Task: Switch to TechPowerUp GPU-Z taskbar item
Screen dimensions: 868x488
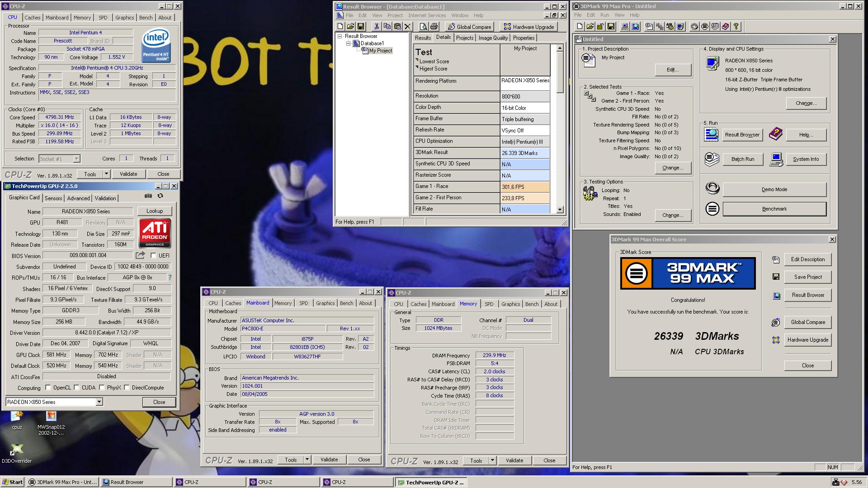Action: (x=431, y=482)
